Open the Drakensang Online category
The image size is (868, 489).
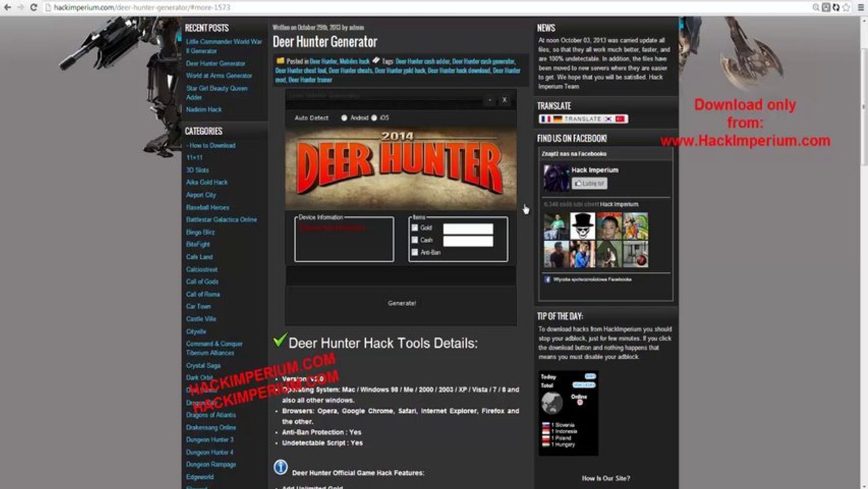211,428
